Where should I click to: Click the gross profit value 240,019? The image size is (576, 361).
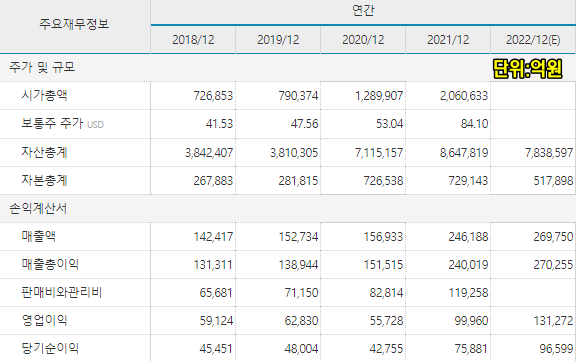tap(468, 265)
